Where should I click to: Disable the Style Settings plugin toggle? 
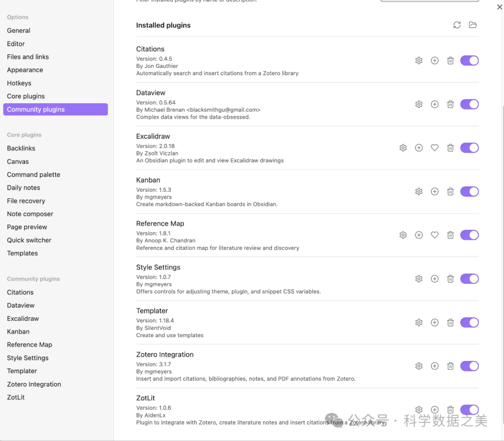tap(469, 279)
